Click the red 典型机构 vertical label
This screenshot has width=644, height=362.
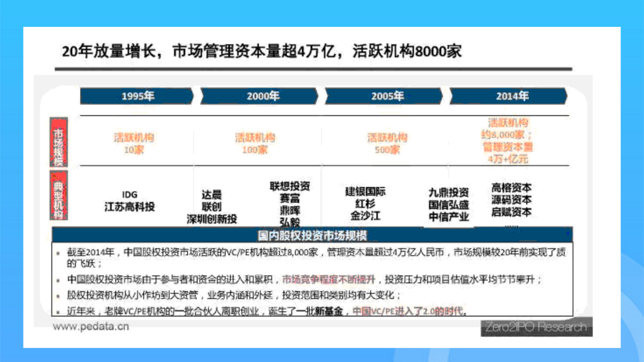point(58,197)
